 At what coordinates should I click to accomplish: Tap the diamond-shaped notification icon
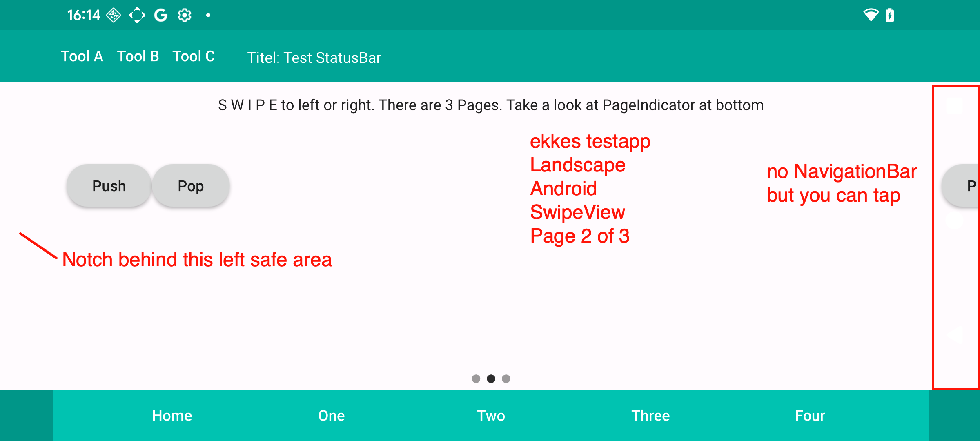(x=114, y=16)
